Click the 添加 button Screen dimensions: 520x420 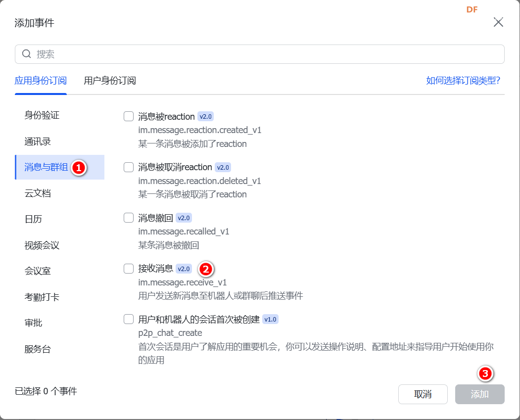click(x=479, y=394)
